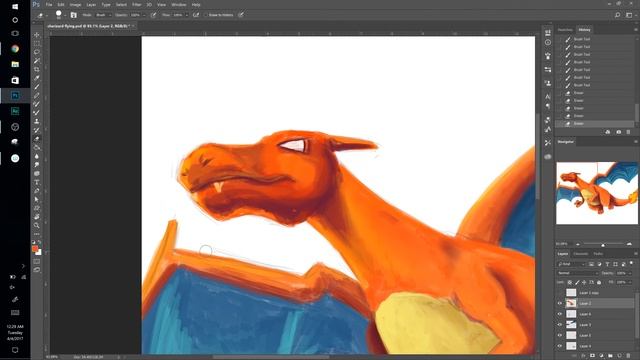Click the navigator zoom-out small mountains button
This screenshot has height=360, width=640.
click(x=577, y=244)
